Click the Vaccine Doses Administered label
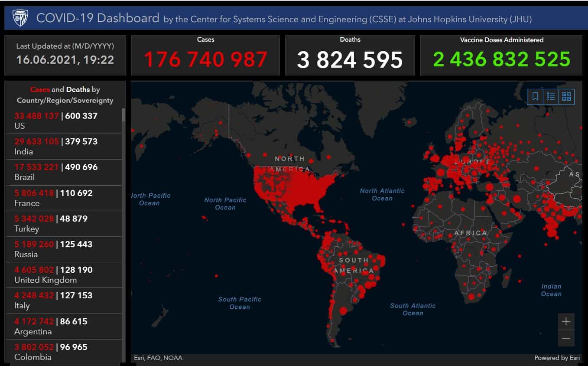 [x=501, y=40]
